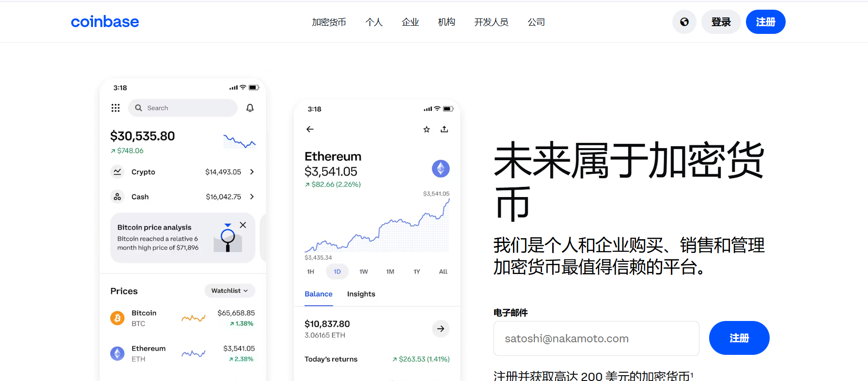Open the Watchlist dropdown
Viewport: 868px width, 381px height.
[x=230, y=291]
